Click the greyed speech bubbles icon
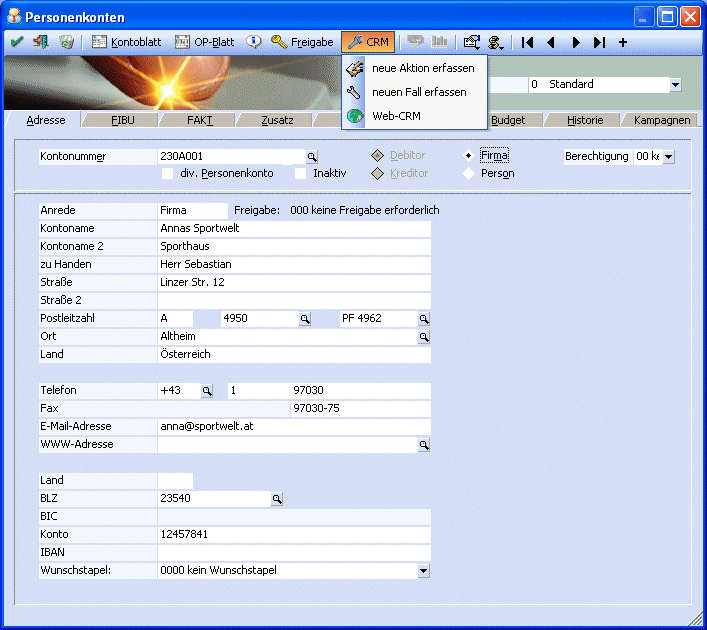This screenshot has height=630, width=707. click(x=415, y=42)
